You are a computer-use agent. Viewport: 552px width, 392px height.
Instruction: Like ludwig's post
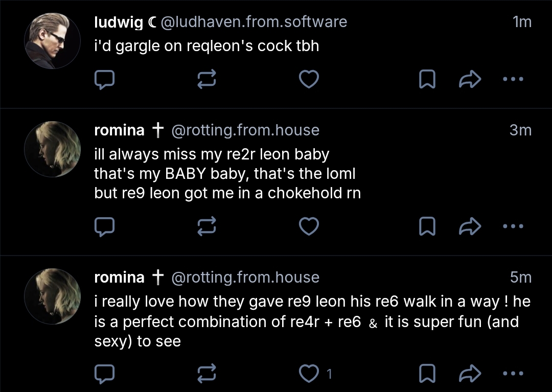(x=309, y=79)
